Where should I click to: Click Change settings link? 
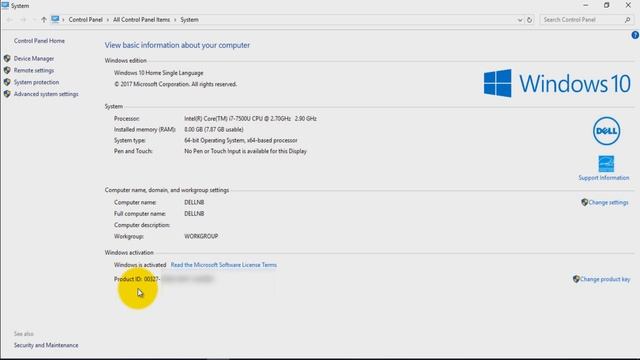click(608, 202)
